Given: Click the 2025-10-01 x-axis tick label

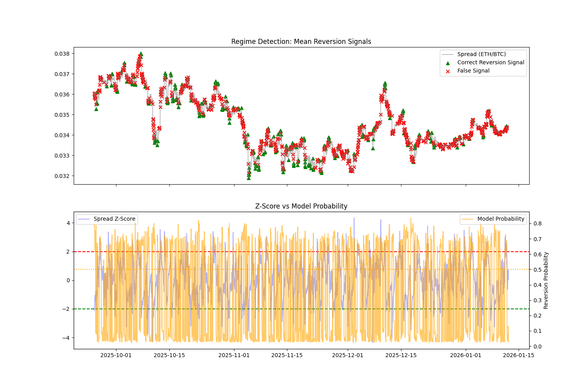Looking at the screenshot, I should coord(116,355).
